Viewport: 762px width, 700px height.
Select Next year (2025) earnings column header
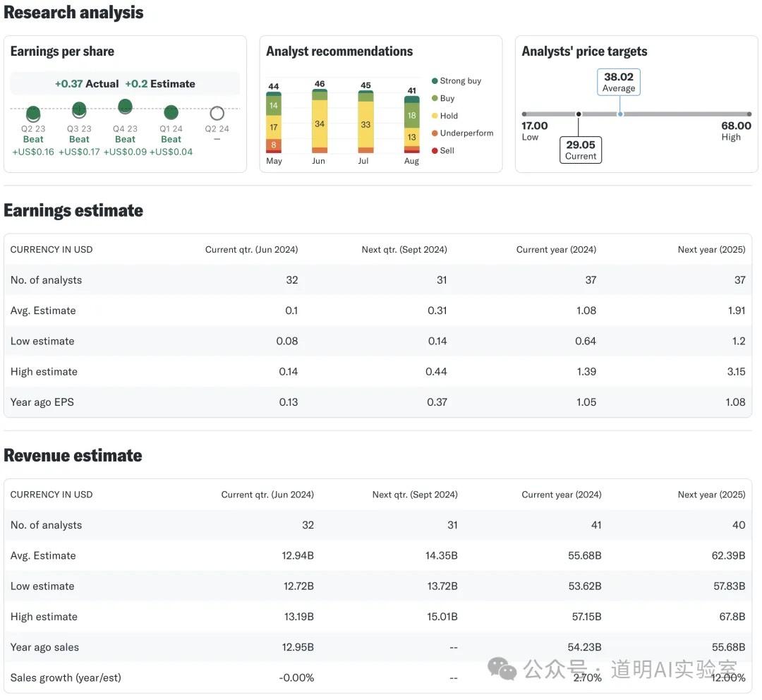pos(711,250)
